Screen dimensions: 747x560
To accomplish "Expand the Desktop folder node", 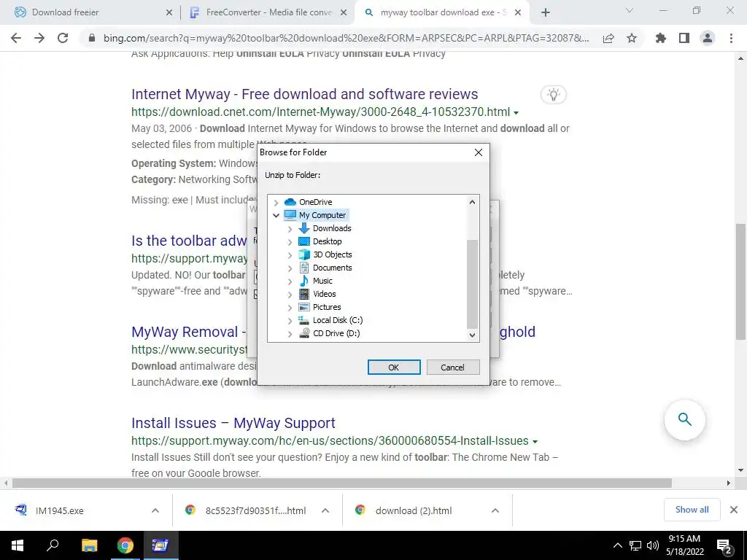I will coord(290,242).
